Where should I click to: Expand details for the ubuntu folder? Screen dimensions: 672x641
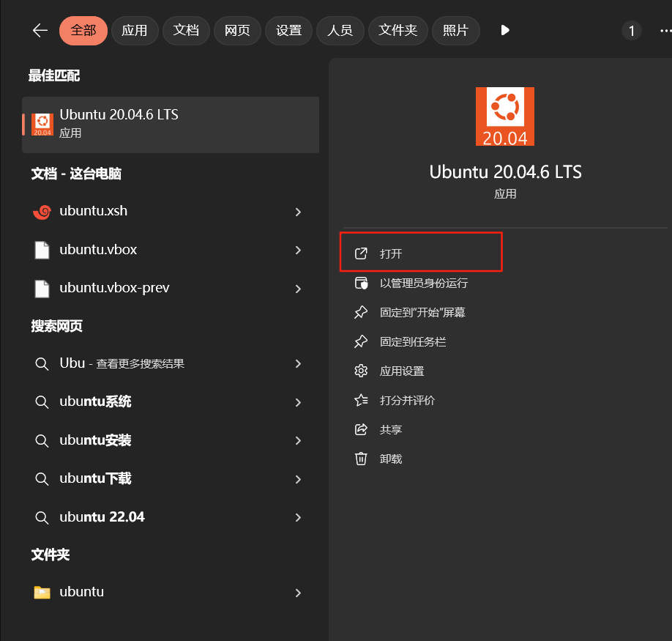pos(298,593)
